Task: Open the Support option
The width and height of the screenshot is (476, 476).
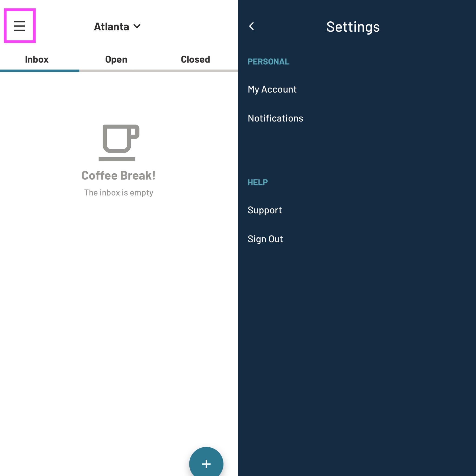Action: 264,210
